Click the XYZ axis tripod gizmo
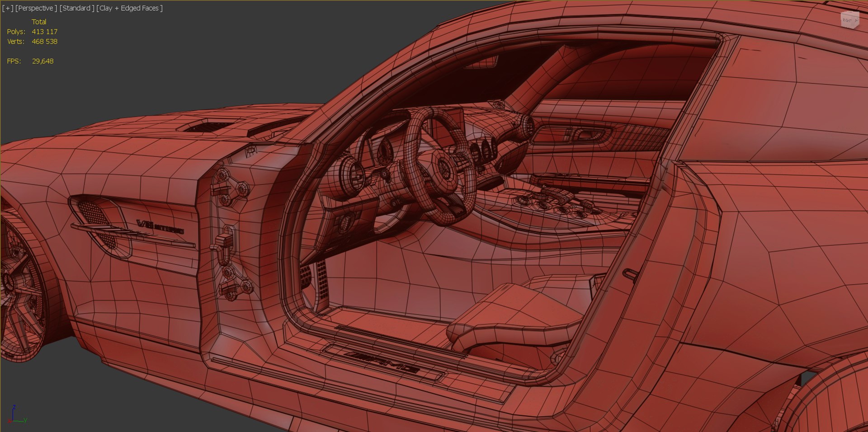This screenshot has width=868, height=432. (18, 415)
